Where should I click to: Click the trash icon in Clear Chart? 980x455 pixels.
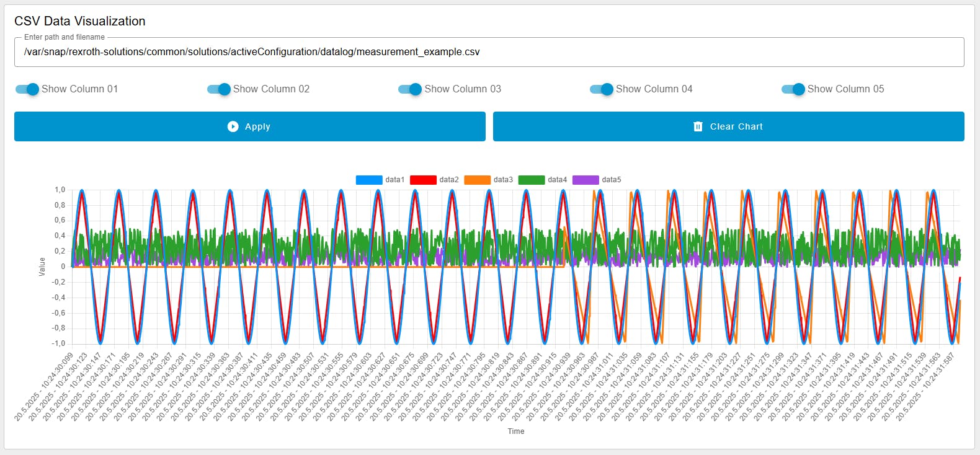(698, 126)
